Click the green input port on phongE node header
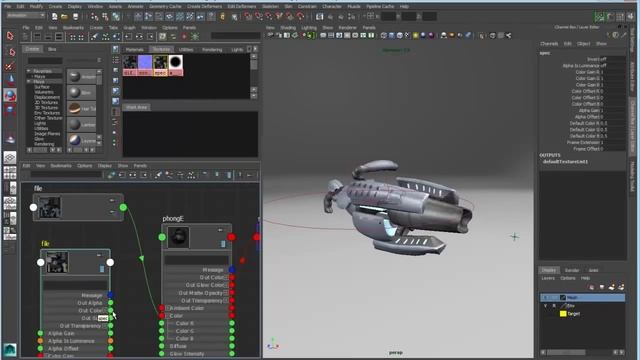Screen dimensions: 640x360 coord(162,237)
